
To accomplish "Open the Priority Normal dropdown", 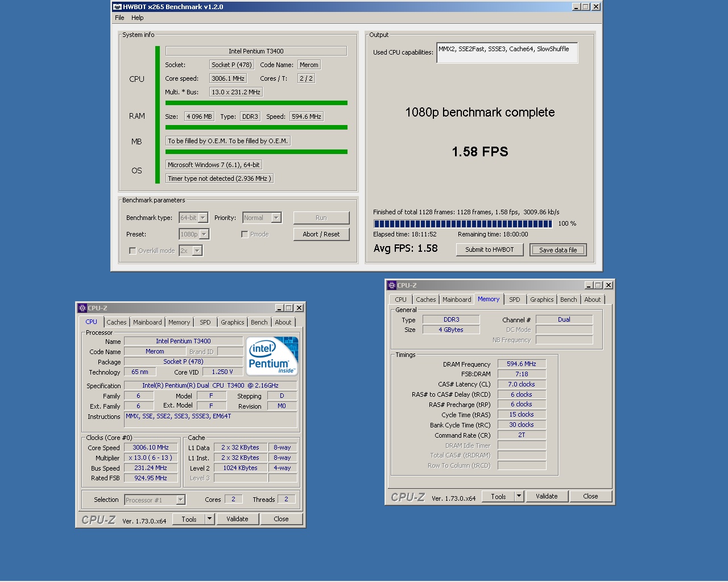I will tap(276, 218).
